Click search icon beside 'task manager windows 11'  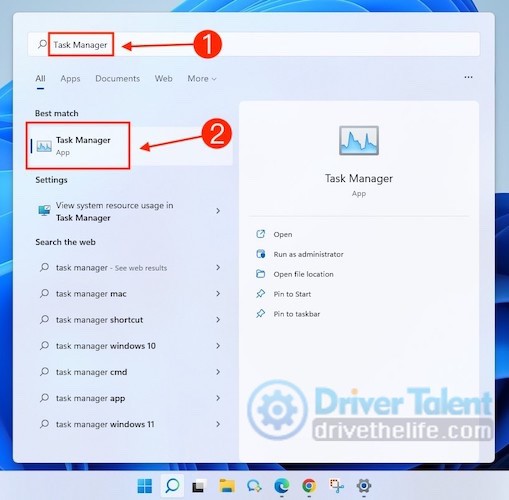tap(44, 424)
